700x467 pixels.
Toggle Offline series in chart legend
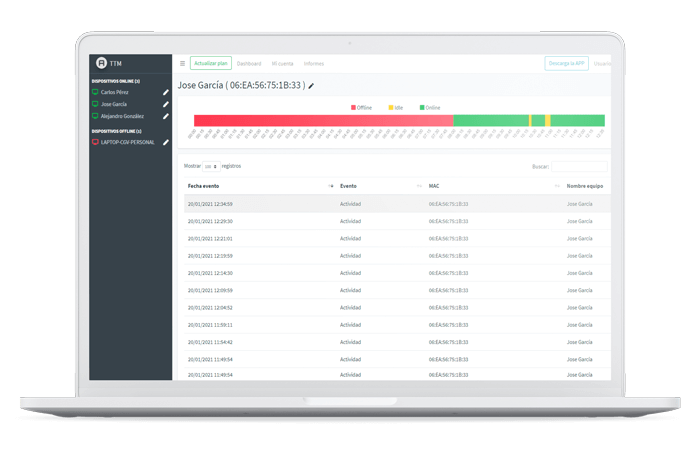pyautogui.click(x=362, y=107)
